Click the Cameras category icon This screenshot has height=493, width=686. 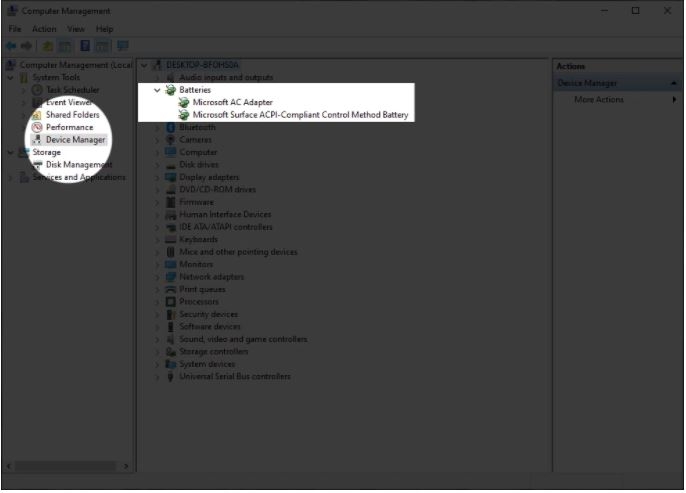click(170, 140)
